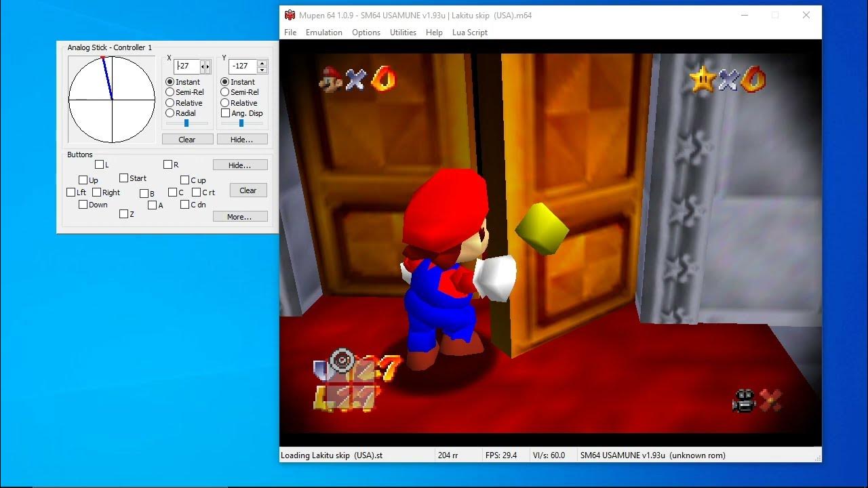Select Semi-Rel mode for Y axis
Viewport: 868px width, 488px height.
coord(225,92)
